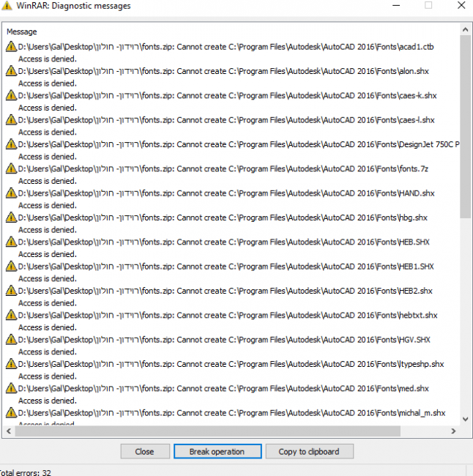Select the HGV.SHX error message line
This screenshot has width=473, height=476.
click(x=224, y=339)
